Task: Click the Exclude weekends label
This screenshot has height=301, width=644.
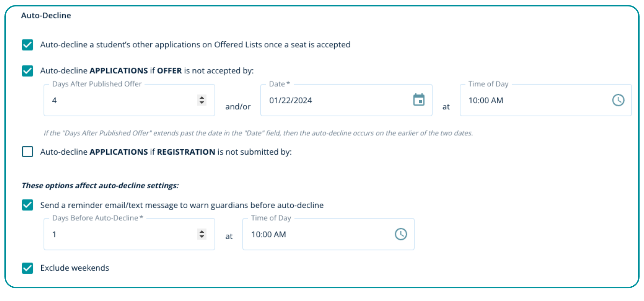Action: tap(75, 268)
